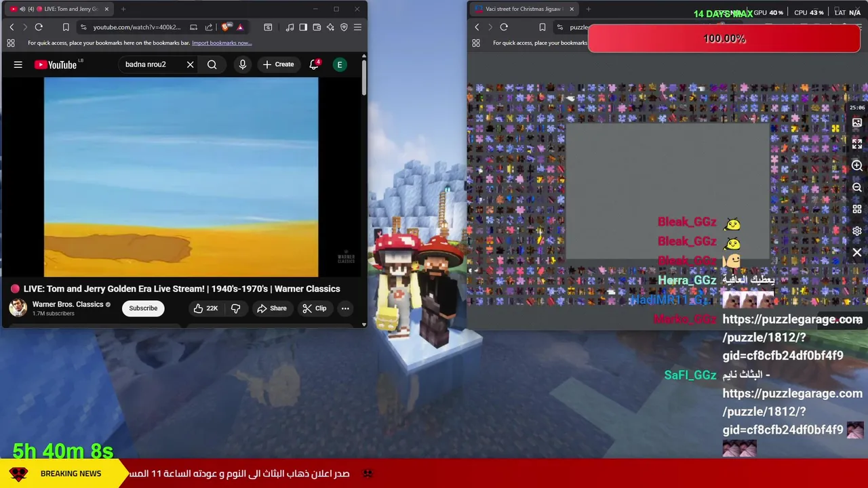868x488 pixels.
Task: Arrange puzzle pieces with grid icon
Action: click(x=857, y=209)
